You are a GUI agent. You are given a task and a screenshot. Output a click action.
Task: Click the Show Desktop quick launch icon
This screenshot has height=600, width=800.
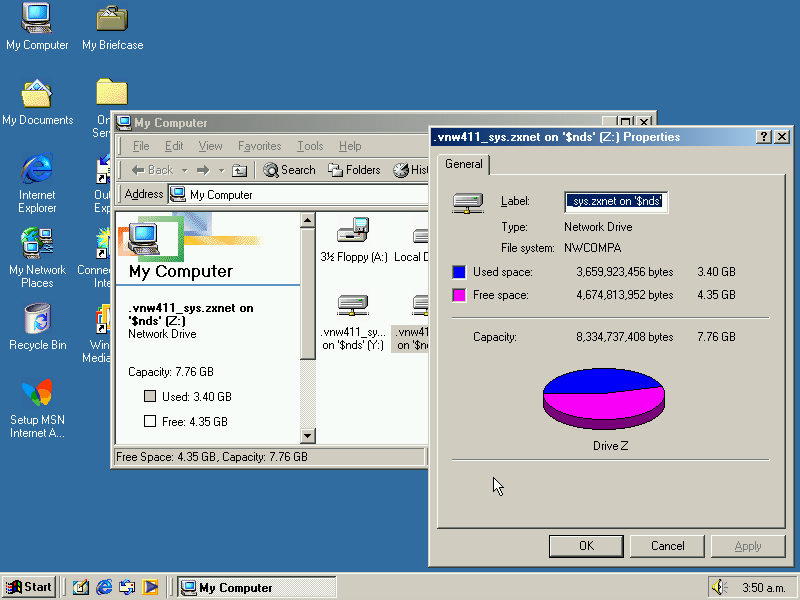[81, 587]
